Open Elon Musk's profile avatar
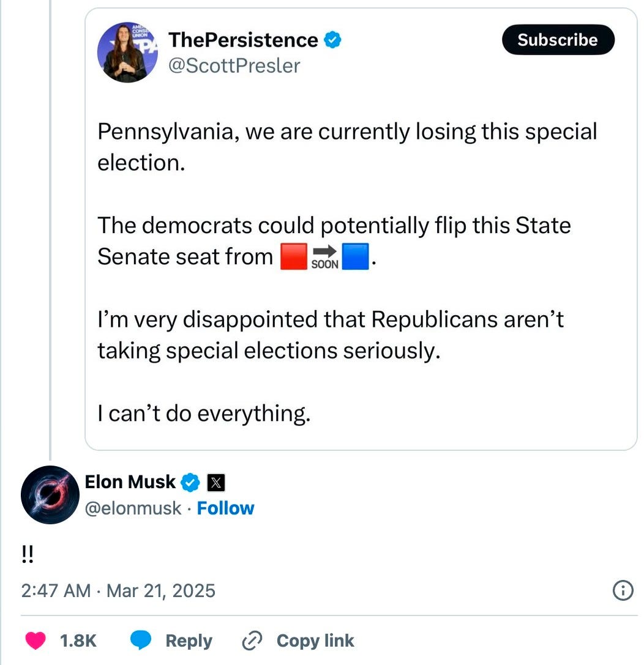Image resolution: width=644 pixels, height=665 pixels. coord(49,494)
